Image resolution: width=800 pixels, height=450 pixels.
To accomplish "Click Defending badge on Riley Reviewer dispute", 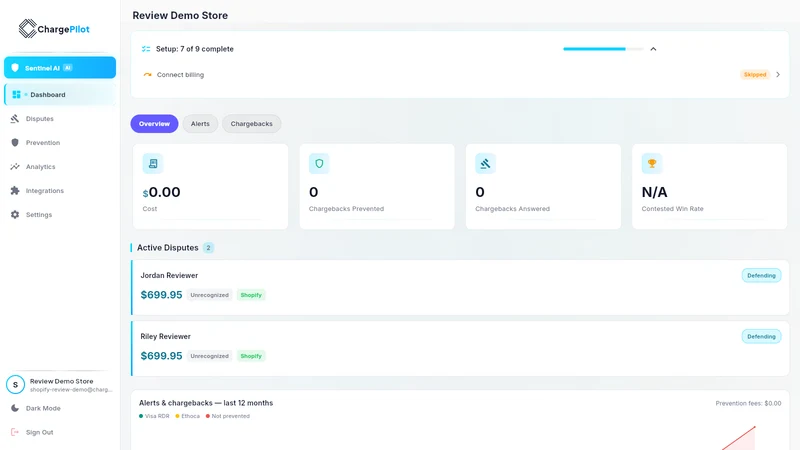I will 761,336.
